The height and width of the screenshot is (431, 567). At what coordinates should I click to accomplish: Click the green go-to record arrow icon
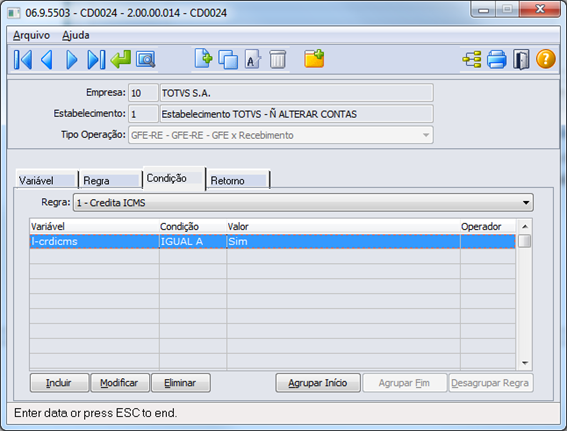click(x=121, y=59)
